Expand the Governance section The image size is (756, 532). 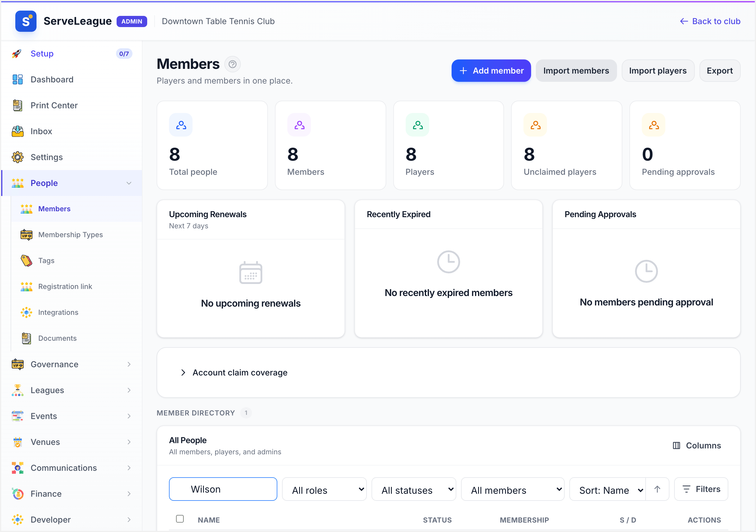[x=72, y=365]
